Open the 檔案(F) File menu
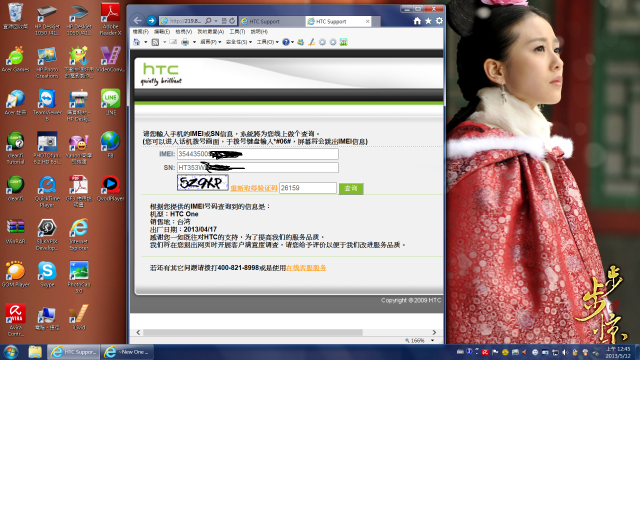Screen dimensions: 640x512 140,31
